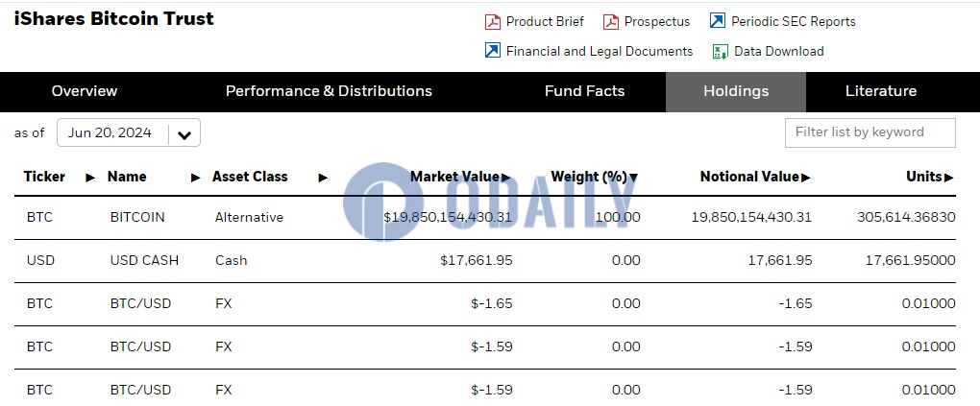Switch to the Overview tab

point(85,91)
